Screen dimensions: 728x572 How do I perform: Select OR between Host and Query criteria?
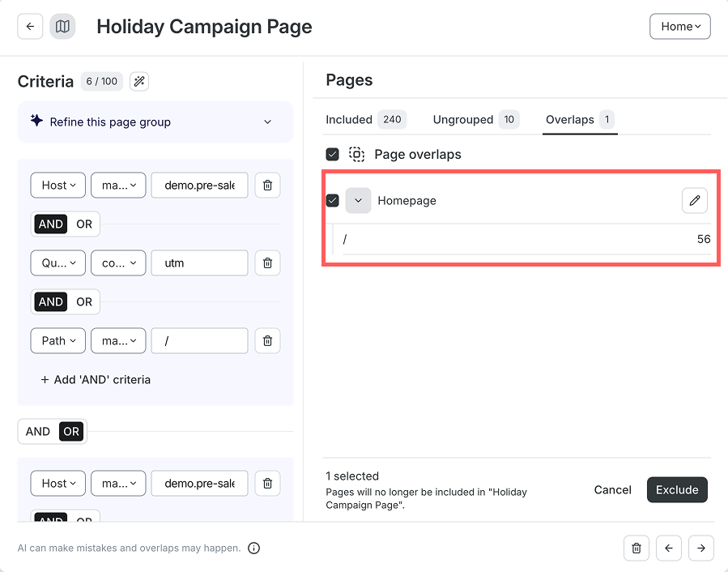[84, 224]
